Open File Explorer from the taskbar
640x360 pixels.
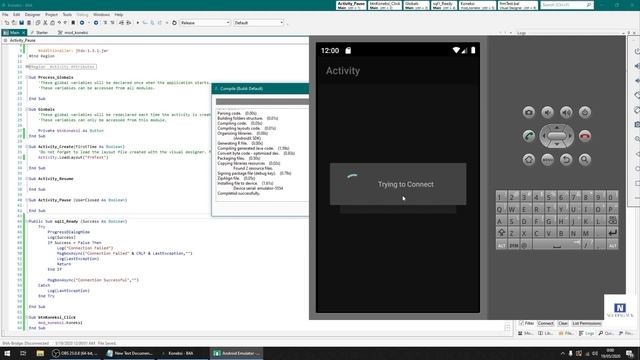coord(40,353)
